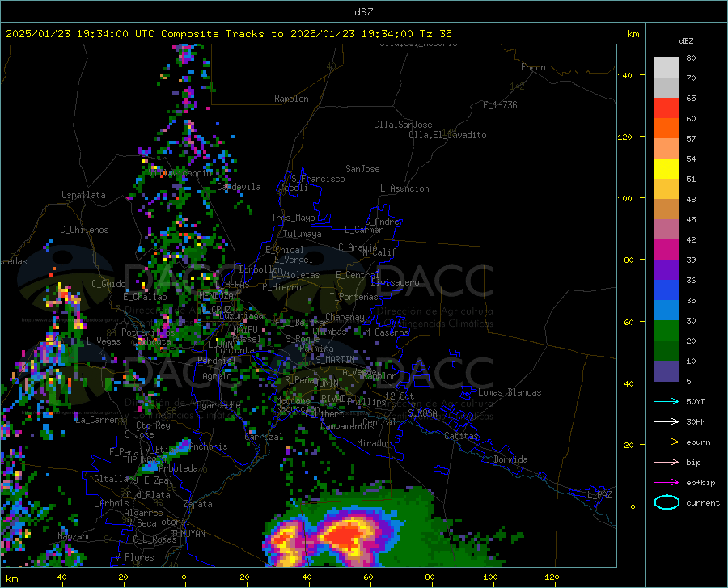This screenshot has width=728, height=588.
Task: Click the magenta eb+bip arrow in legend
Action: (x=667, y=483)
